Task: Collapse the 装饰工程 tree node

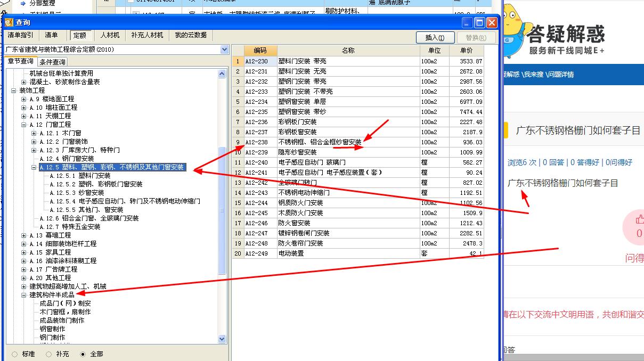Action: [x=13, y=91]
